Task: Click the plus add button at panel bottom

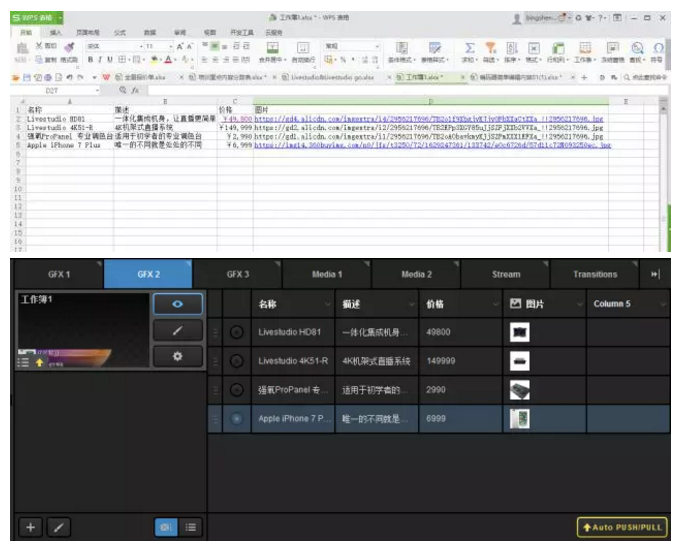Action: tap(30, 527)
